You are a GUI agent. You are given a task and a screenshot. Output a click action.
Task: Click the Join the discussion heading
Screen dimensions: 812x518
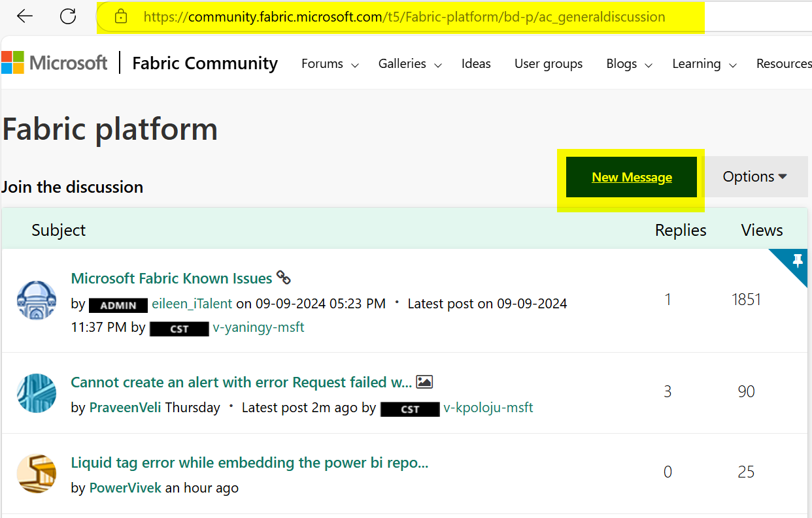(x=72, y=187)
